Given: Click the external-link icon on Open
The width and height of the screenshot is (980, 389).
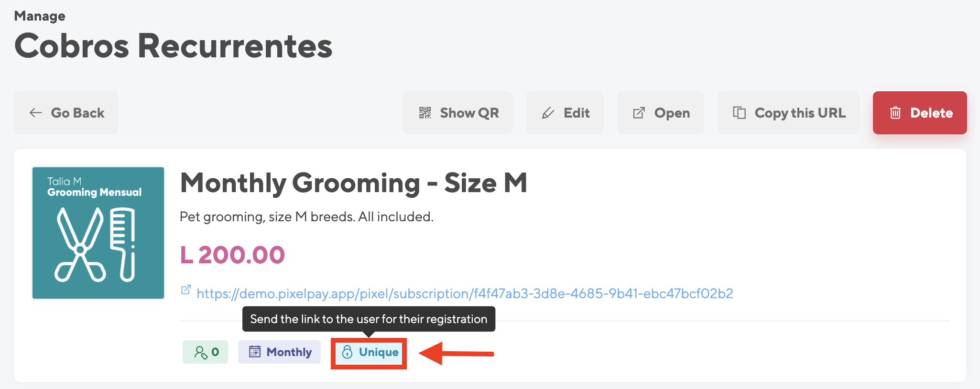Looking at the screenshot, I should (639, 113).
